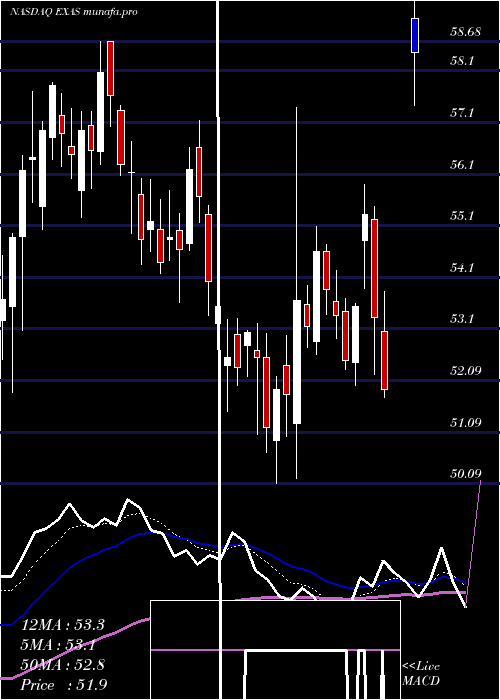This screenshot has width=500, height=700.
Task: Click the 53.1 price axis label
Action: click(x=462, y=319)
